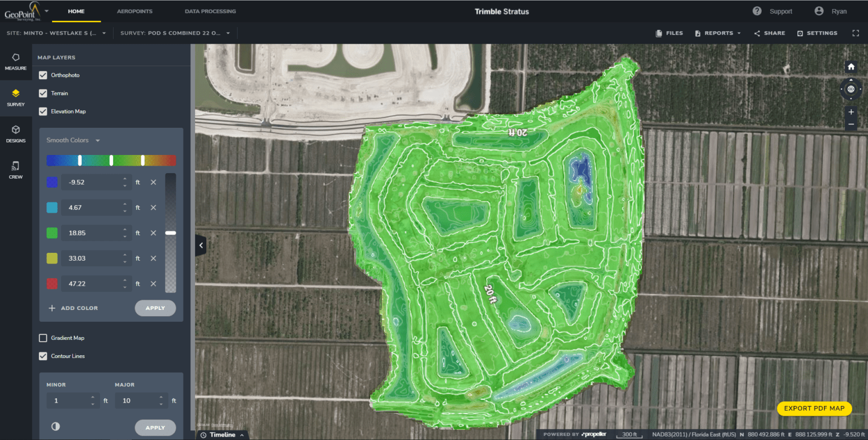Image resolution: width=868 pixels, height=440 pixels.
Task: Go to the Data Processing tab
Action: [x=210, y=11]
